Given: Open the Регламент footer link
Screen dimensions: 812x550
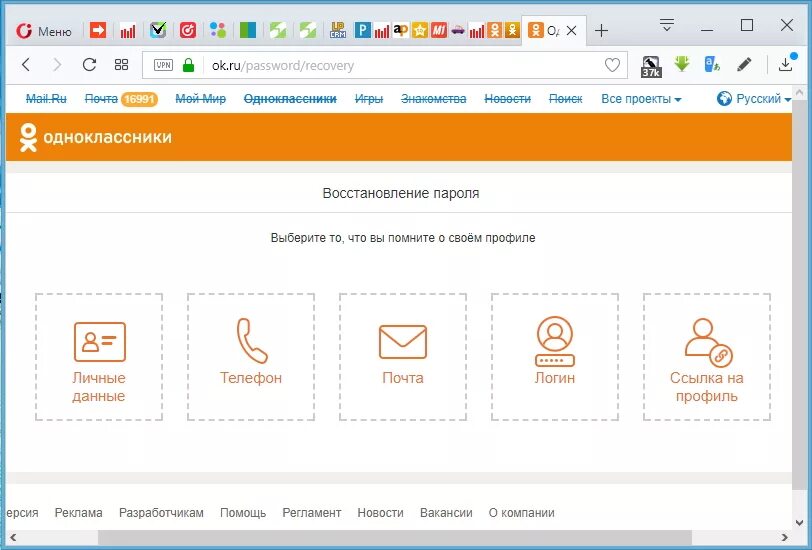Looking at the screenshot, I should pyautogui.click(x=312, y=513).
